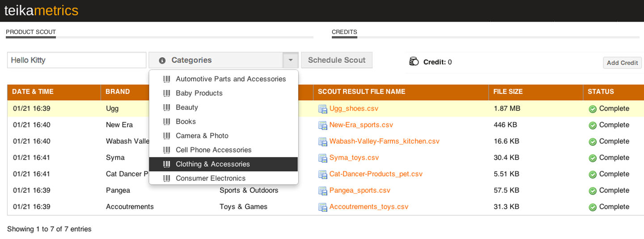Download Wabash-Valley-Farms_kitchen.csv file
This screenshot has height=239, width=644.
pyautogui.click(x=385, y=141)
